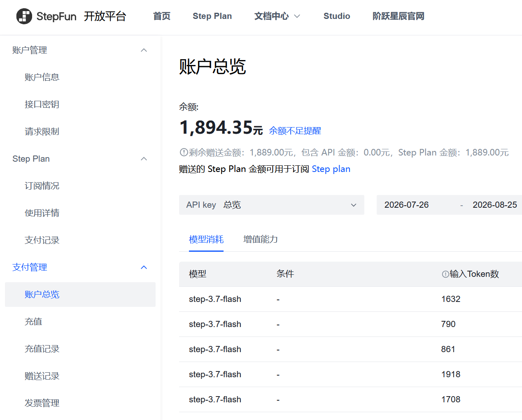This screenshot has width=522, height=420.
Task: Click the token value 1632
Action: [x=451, y=299]
